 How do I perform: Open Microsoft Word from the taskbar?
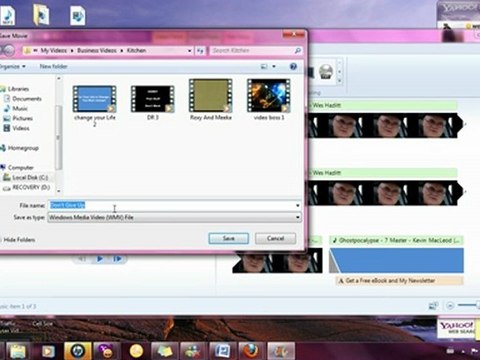(x=222, y=352)
